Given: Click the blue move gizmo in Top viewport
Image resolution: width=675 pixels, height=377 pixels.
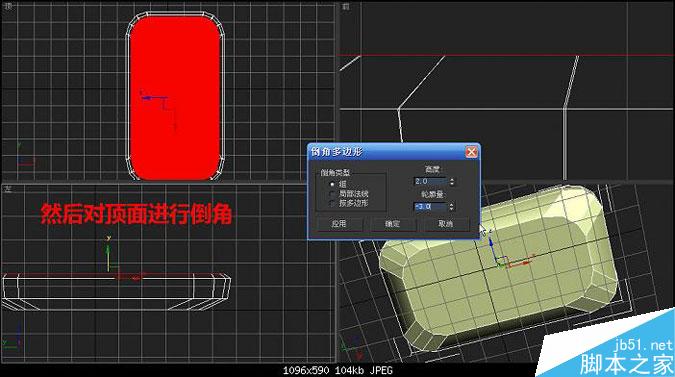Looking at the screenshot, I should (153, 99).
